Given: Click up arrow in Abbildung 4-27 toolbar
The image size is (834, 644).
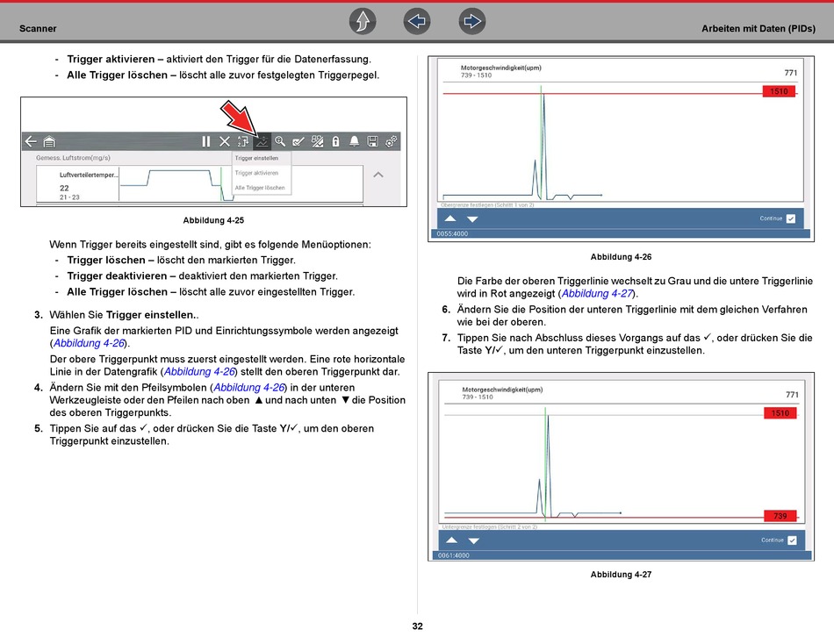Looking at the screenshot, I should pos(451,540).
